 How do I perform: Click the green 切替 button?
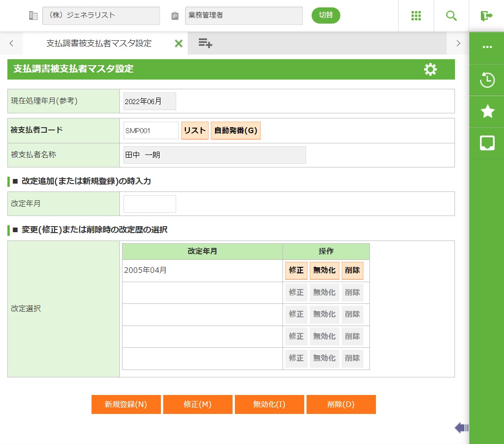[x=326, y=15]
